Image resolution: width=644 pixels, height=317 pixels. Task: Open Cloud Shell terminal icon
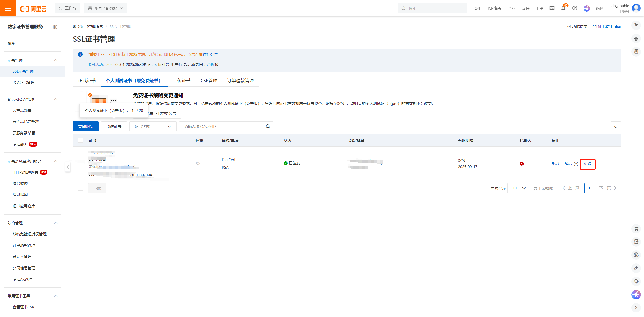pyautogui.click(x=552, y=8)
